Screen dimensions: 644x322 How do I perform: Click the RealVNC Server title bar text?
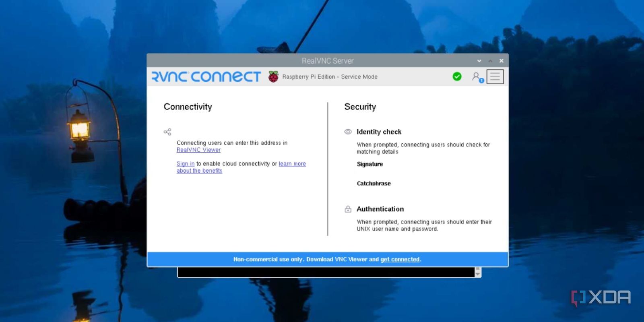click(328, 61)
